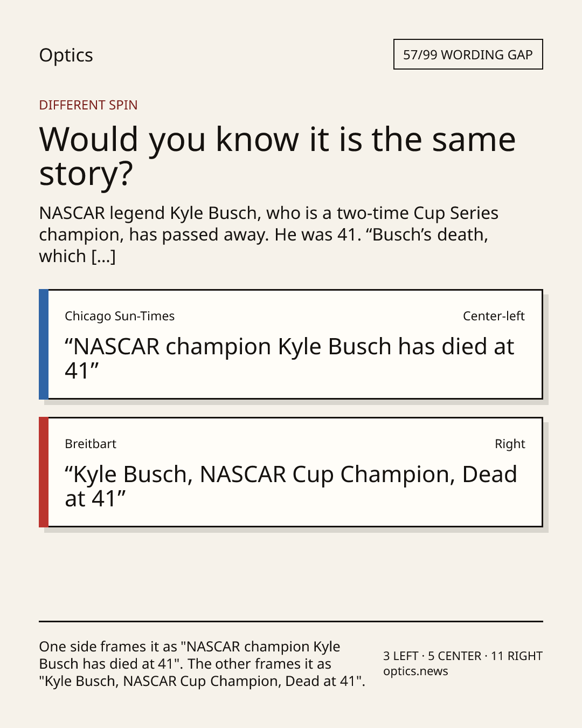Click the Right bias label
Viewport: 582px width, 728px height.
pos(510,444)
